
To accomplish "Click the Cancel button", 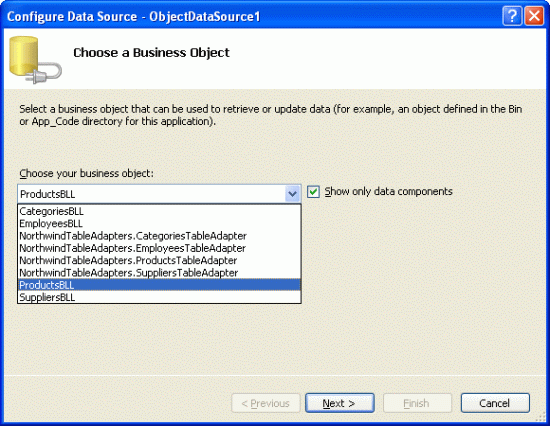I will point(495,403).
